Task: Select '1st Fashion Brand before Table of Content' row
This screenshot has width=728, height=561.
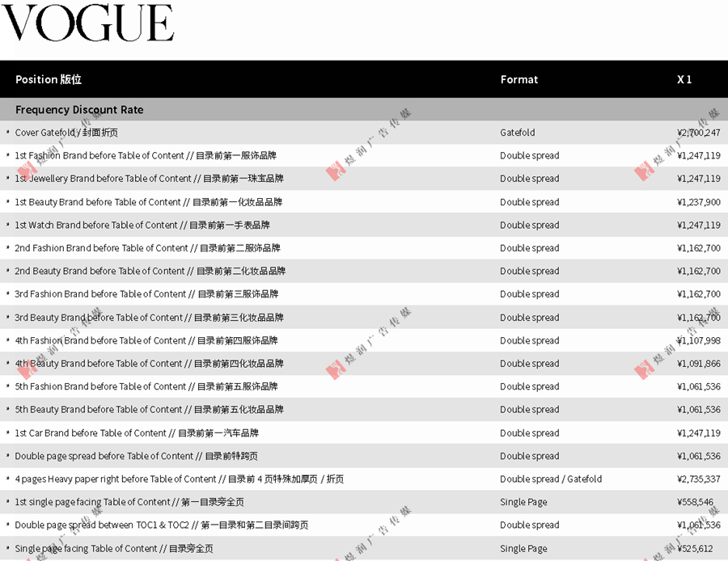Action: 364,155
